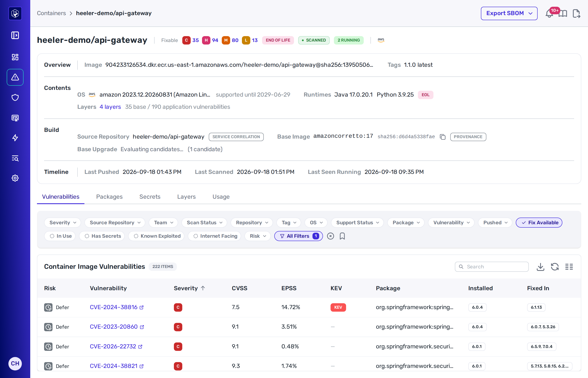Switch to the Usage tab
The image size is (588, 378).
coord(221,197)
